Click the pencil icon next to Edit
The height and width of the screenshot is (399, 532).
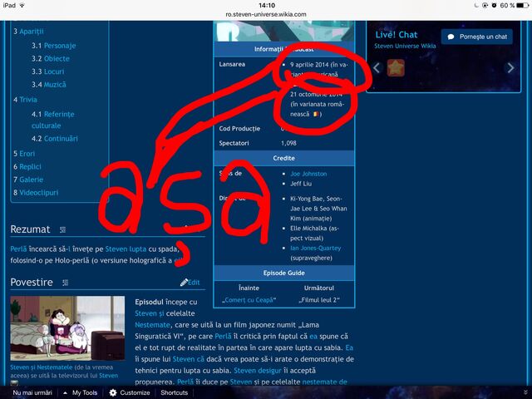click(x=184, y=283)
